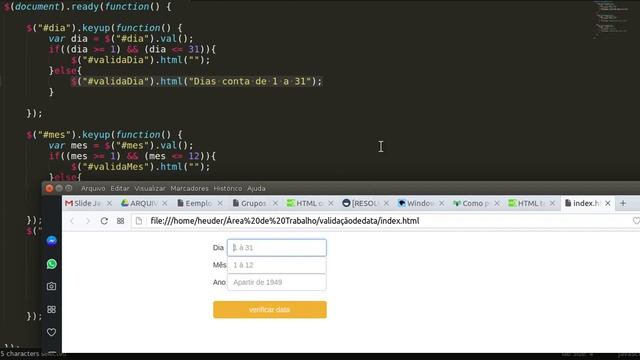640x360 pixels.
Task: Click the characters selected status bar text
Action: point(33,354)
